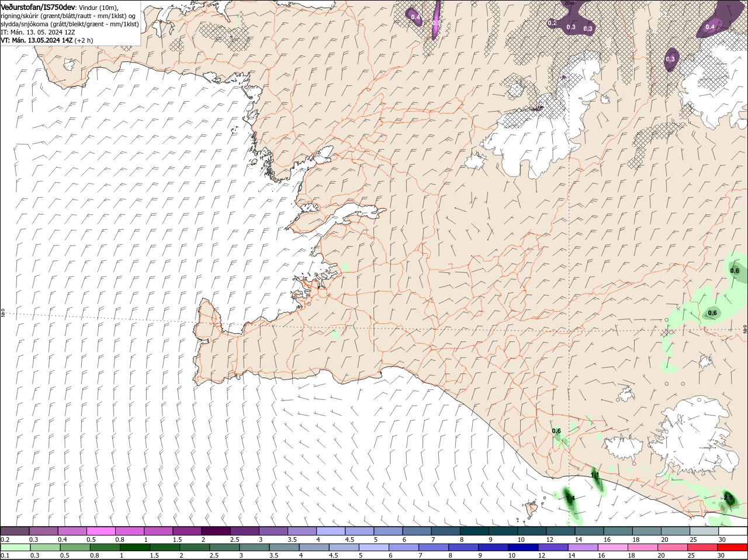Screen dimensions: 748x560
Task: Click the 'slydda/snjókoma (grátt/bleikt/grænt' legend description line
Action: tap(70, 24)
